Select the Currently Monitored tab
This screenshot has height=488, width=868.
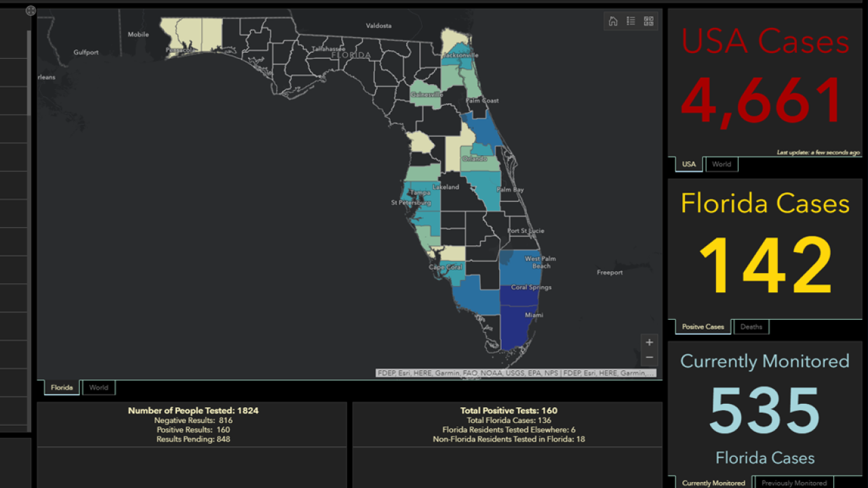(x=713, y=483)
